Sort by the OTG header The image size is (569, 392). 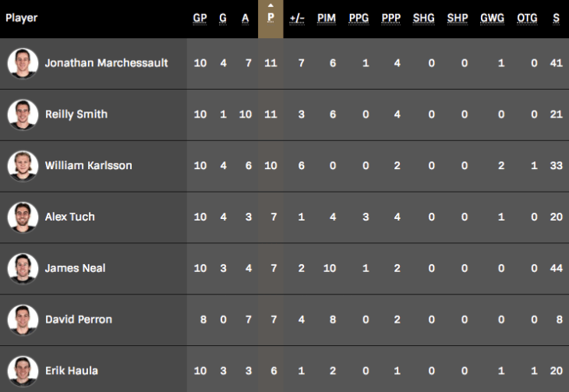tap(527, 18)
